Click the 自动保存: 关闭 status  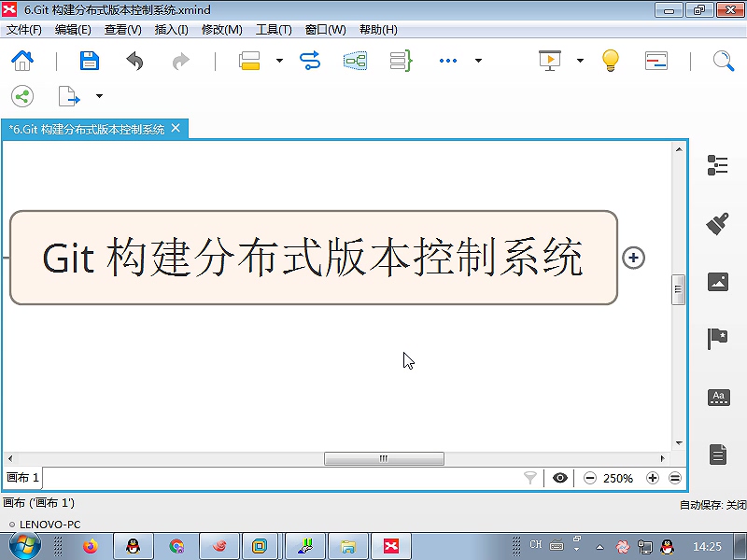712,505
